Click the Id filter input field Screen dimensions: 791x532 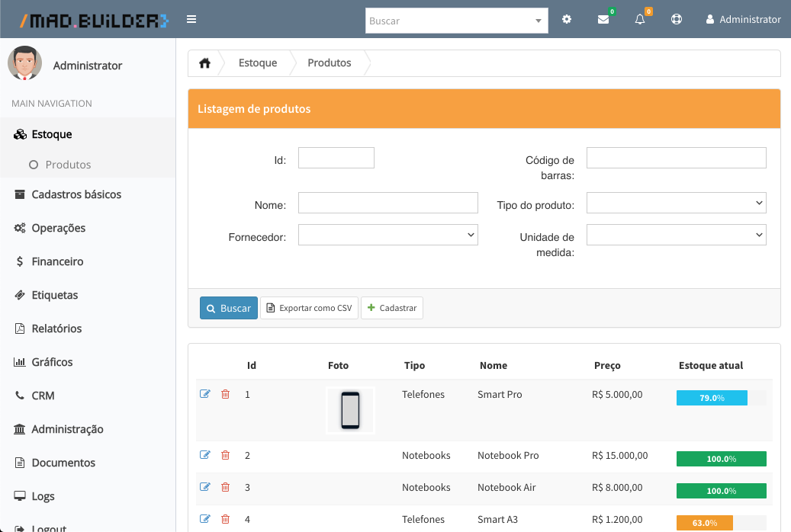coord(336,158)
